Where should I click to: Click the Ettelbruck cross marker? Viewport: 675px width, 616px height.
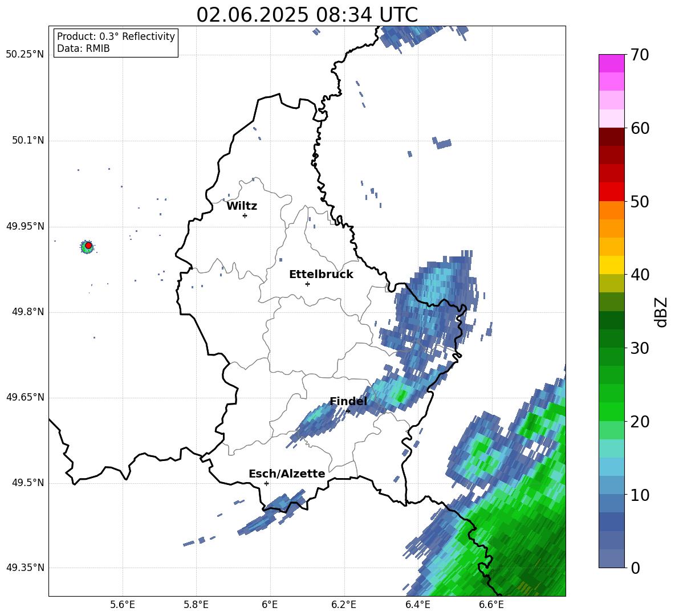[307, 284]
